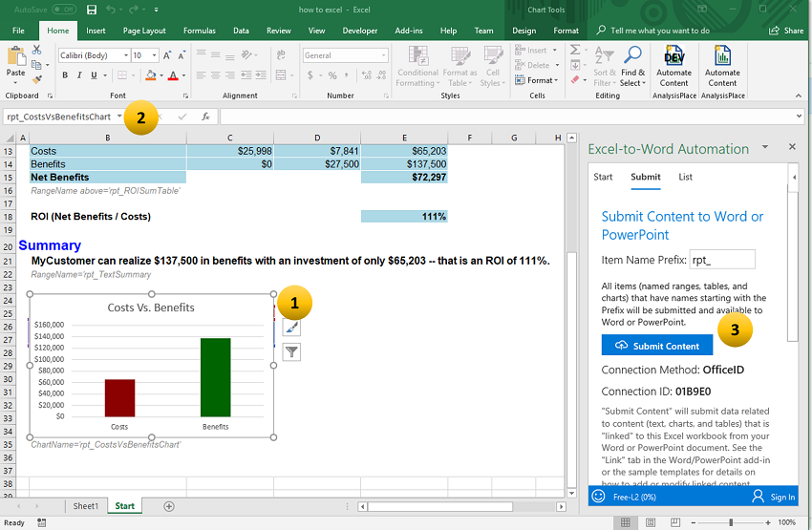Switch to the Start tab in add-in pane
Screen dimensions: 812x530
[603, 177]
